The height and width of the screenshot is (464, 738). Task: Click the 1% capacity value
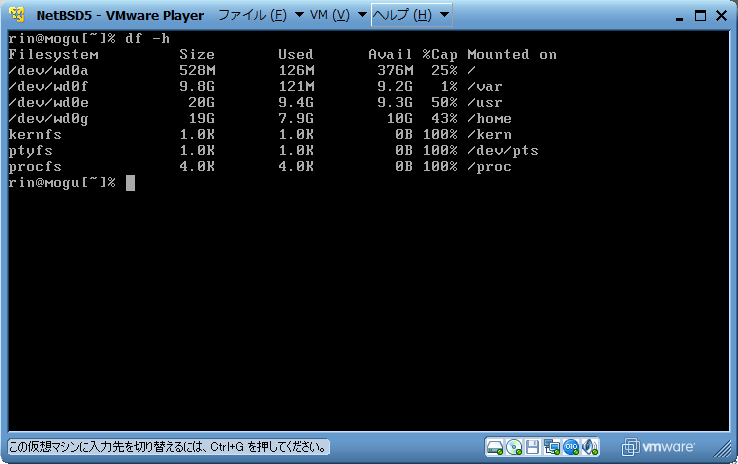pyautogui.click(x=449, y=87)
